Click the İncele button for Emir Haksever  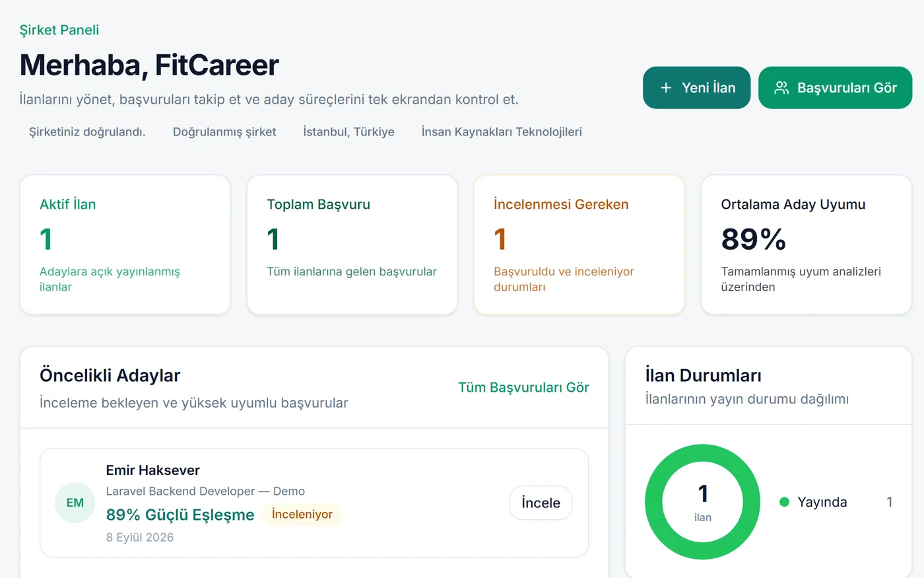pyautogui.click(x=541, y=503)
